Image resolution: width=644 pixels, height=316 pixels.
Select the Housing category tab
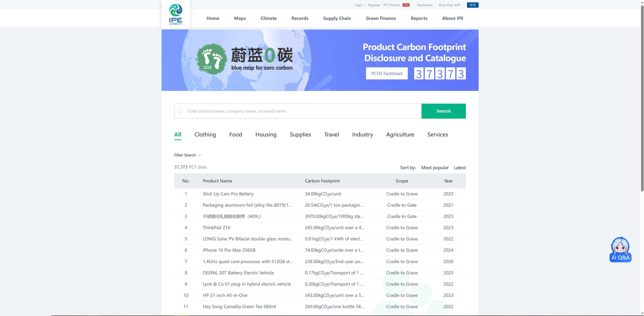point(266,134)
